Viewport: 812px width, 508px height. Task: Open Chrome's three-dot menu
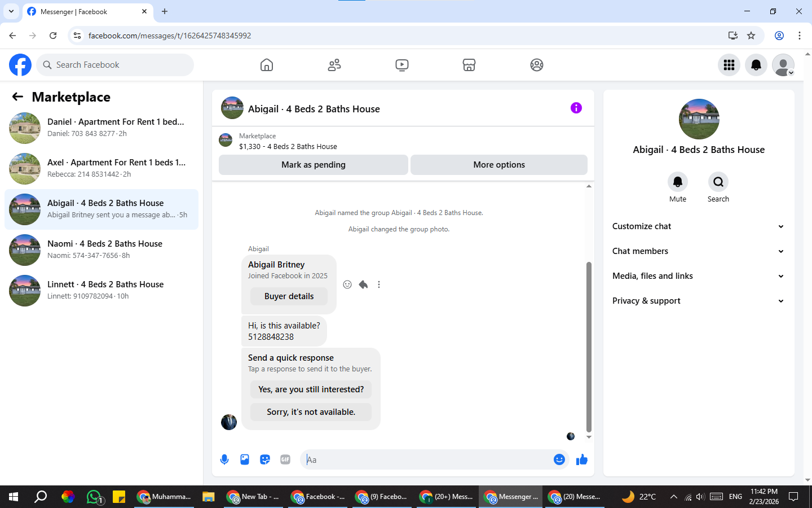pos(800,36)
